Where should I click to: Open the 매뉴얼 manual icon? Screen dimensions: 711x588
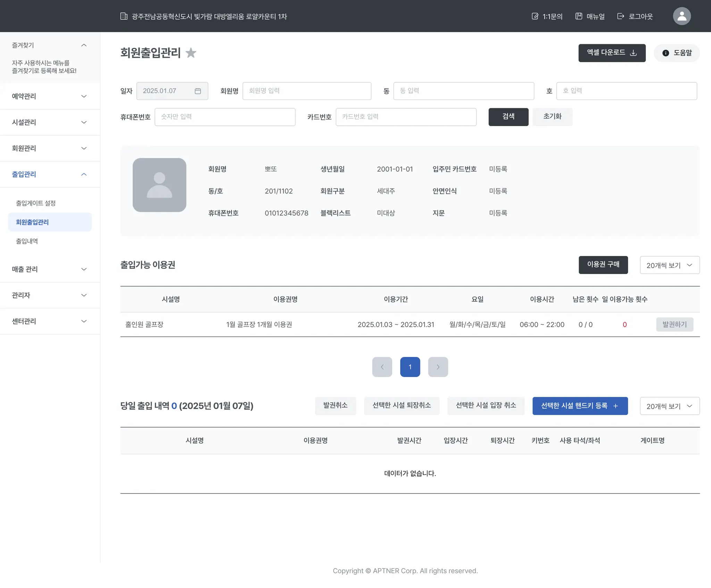point(579,16)
